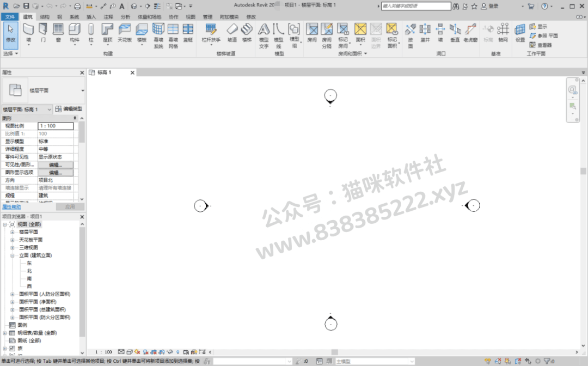The width and height of the screenshot is (588, 366).
Task: Choose the 栏杆扶手 (Railing) tool
Action: pyautogui.click(x=211, y=33)
